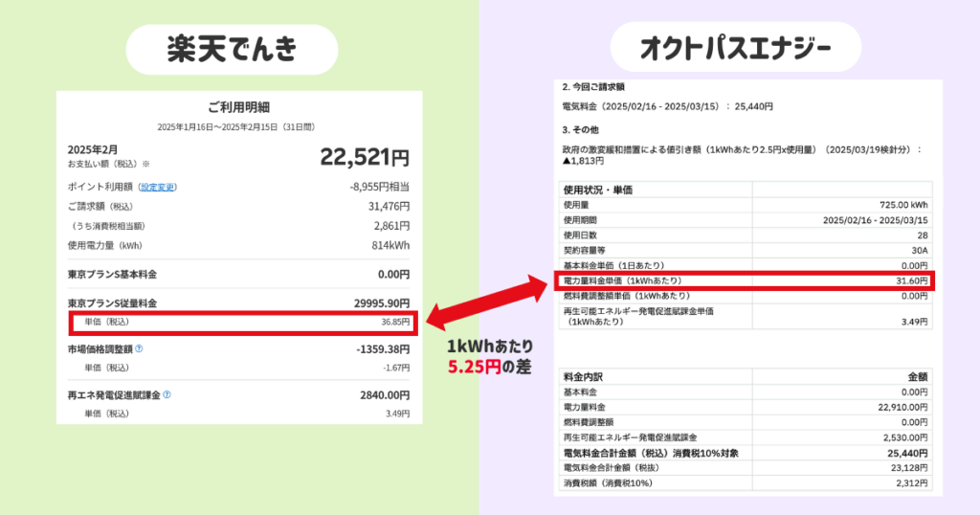Select 0.00円 in the 料金内訳 基本料金 row

point(914,392)
